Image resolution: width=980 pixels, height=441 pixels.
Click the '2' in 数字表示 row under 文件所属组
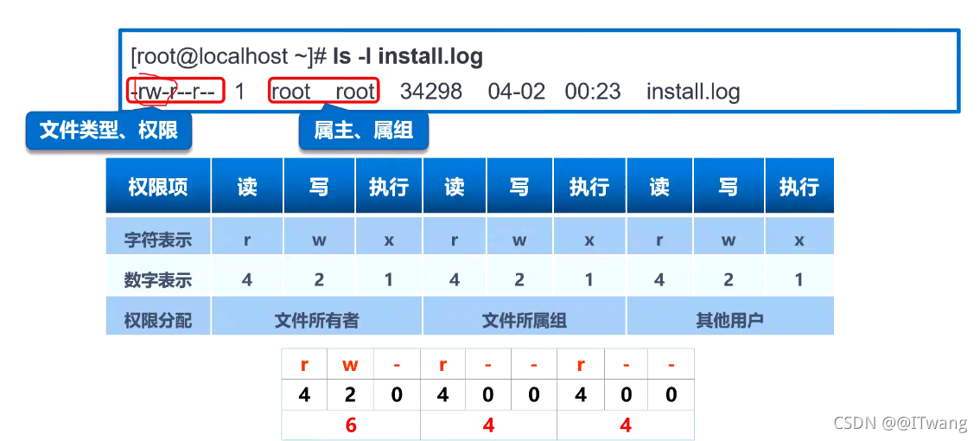point(519,279)
